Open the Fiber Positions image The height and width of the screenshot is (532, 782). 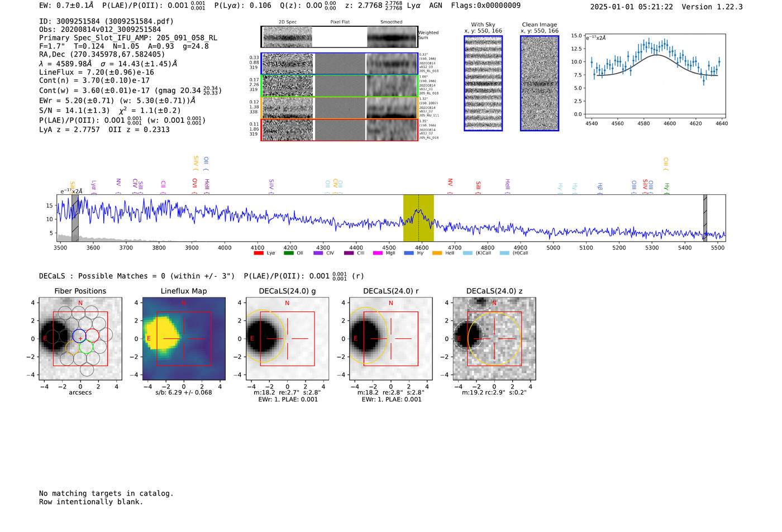[x=80, y=338]
